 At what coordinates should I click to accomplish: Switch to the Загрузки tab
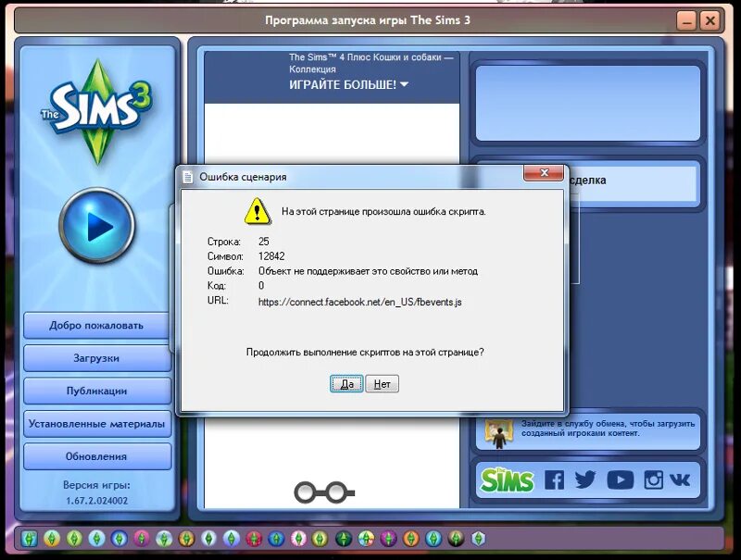pyautogui.click(x=96, y=358)
